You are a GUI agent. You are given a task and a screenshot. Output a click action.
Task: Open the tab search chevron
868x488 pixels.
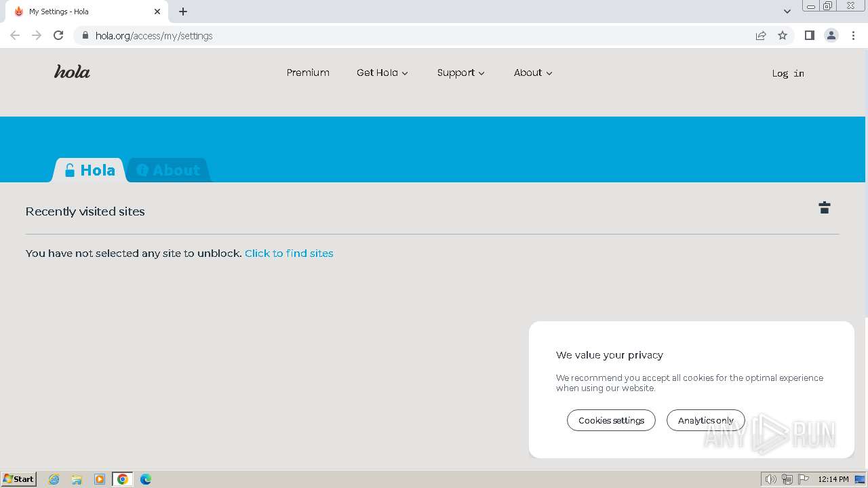(x=787, y=12)
